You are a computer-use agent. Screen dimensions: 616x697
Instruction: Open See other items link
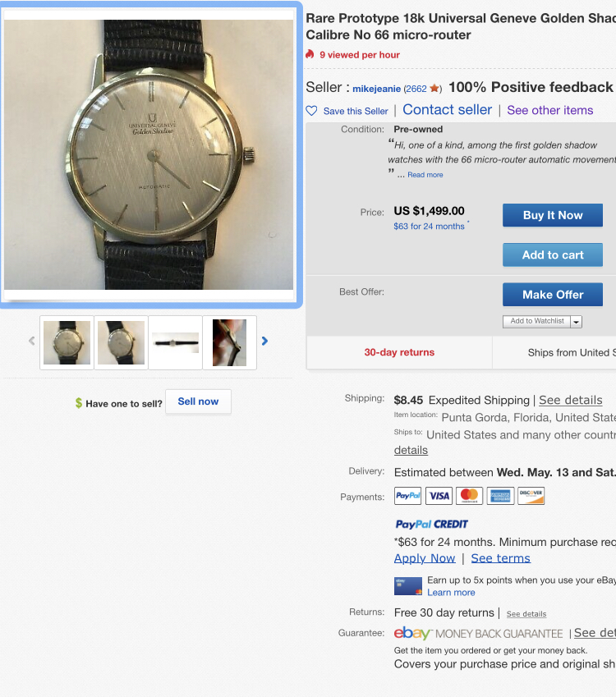tap(549, 110)
